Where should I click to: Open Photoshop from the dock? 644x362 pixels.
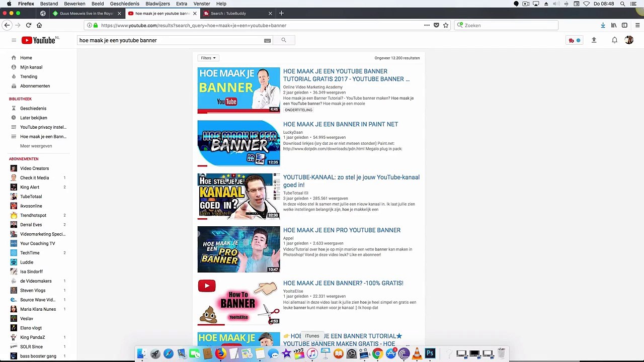click(x=430, y=354)
